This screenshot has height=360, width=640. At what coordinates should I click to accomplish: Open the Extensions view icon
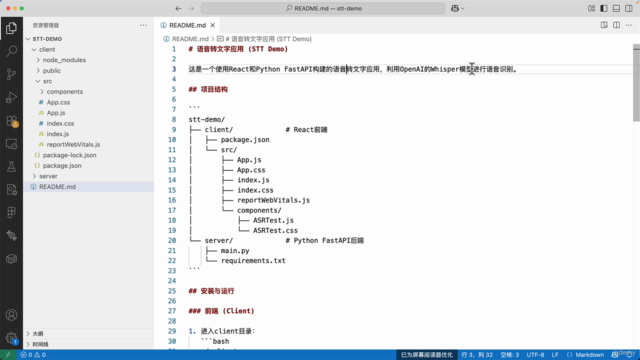click(11, 121)
